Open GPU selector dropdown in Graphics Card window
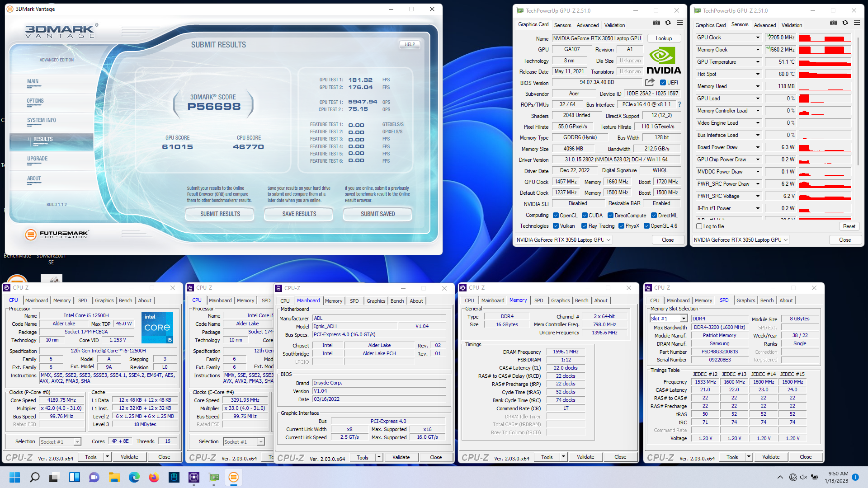Viewport: 868px width, 488px height. pos(564,240)
